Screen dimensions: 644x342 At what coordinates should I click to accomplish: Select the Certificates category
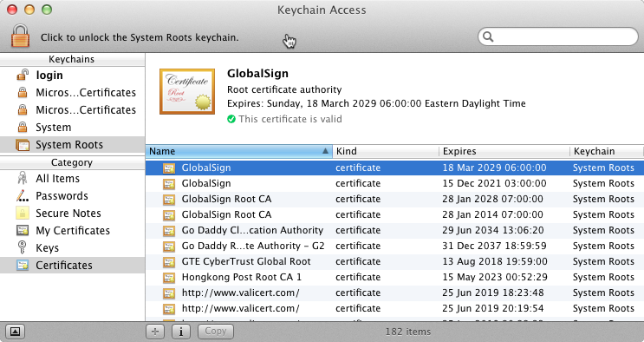pos(72,266)
